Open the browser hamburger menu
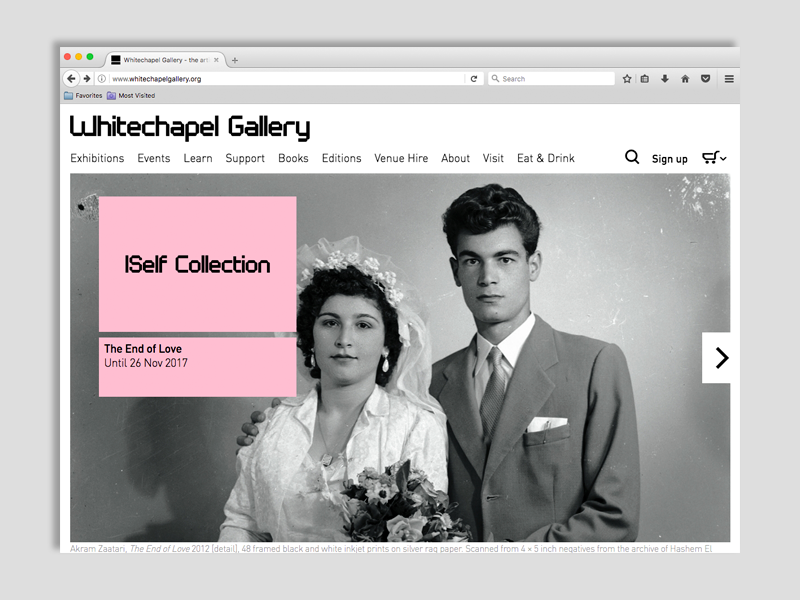 (x=729, y=79)
